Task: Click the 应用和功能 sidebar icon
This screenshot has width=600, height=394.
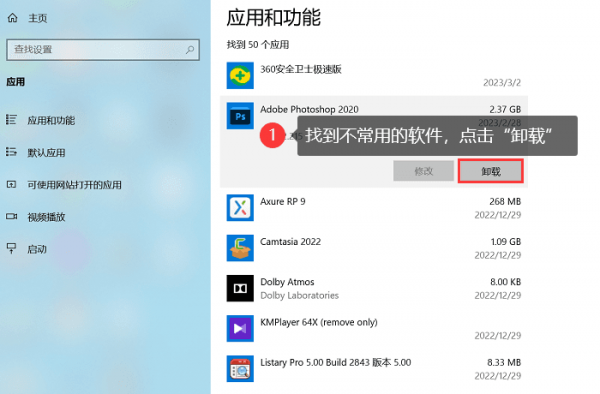Action: pos(11,120)
